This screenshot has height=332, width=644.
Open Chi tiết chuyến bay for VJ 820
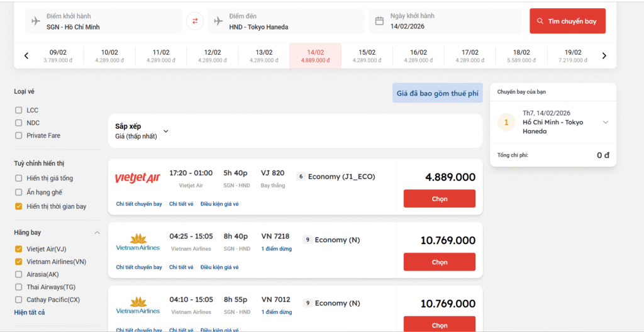pyautogui.click(x=139, y=204)
